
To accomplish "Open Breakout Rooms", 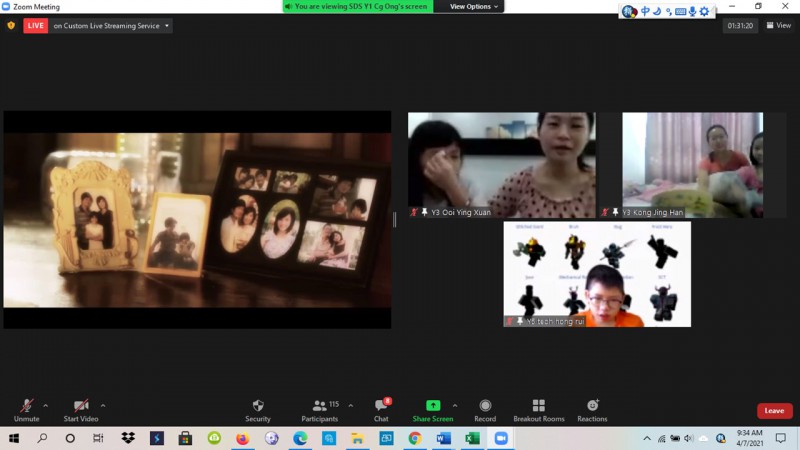I will point(539,409).
